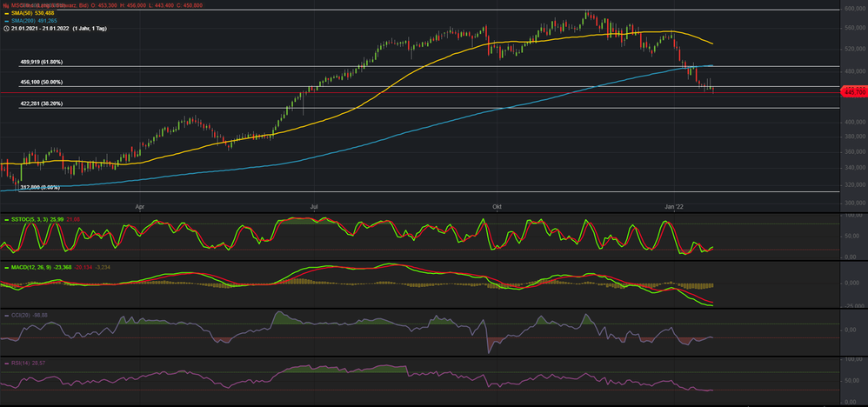
Task: Click the grey CCI legend marker
Action: point(7,316)
